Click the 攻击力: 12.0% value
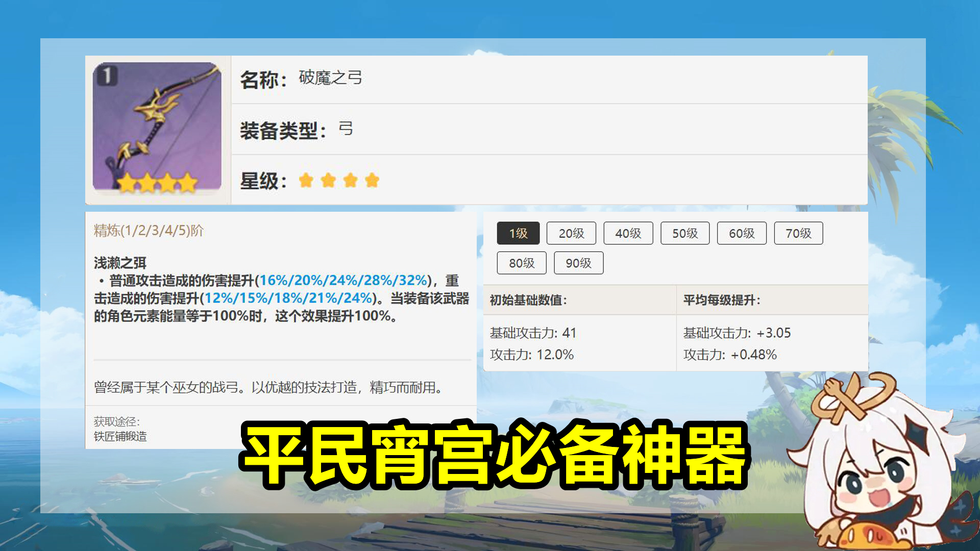 tap(531, 355)
